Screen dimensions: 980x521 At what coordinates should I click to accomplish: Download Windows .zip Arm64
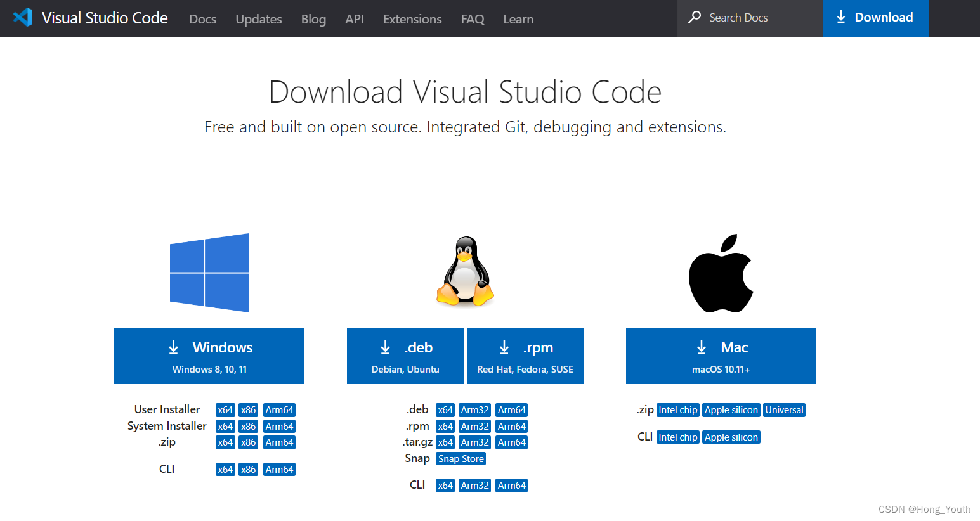click(x=280, y=442)
